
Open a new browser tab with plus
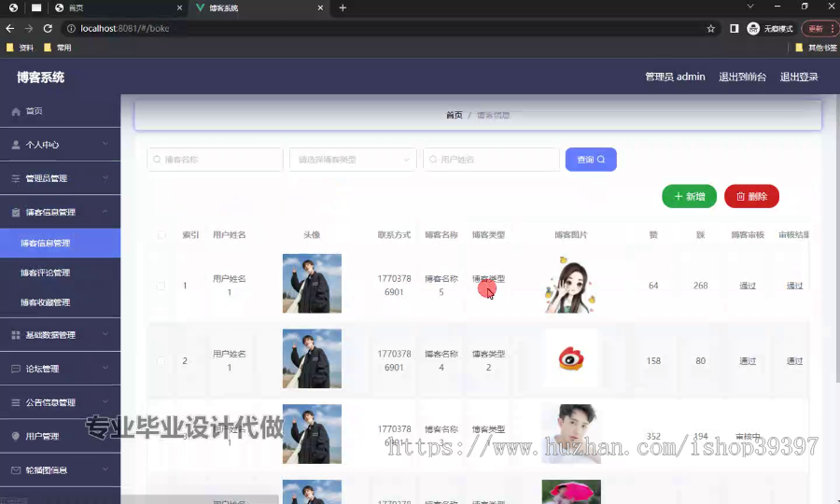point(343,8)
